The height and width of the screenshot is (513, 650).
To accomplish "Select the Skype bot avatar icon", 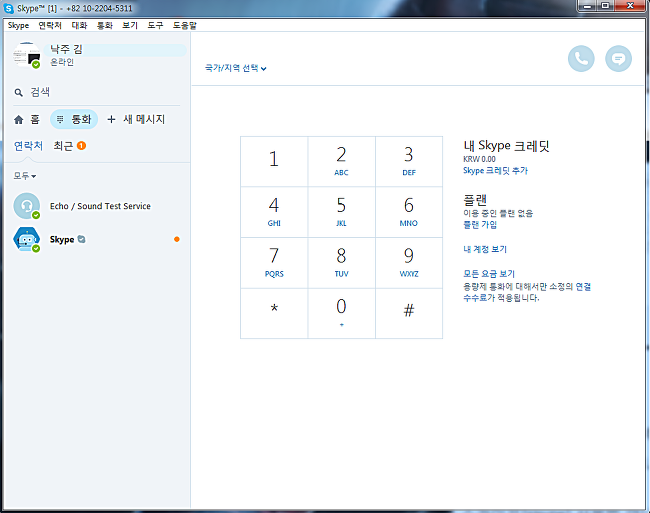I will pyautogui.click(x=27, y=239).
